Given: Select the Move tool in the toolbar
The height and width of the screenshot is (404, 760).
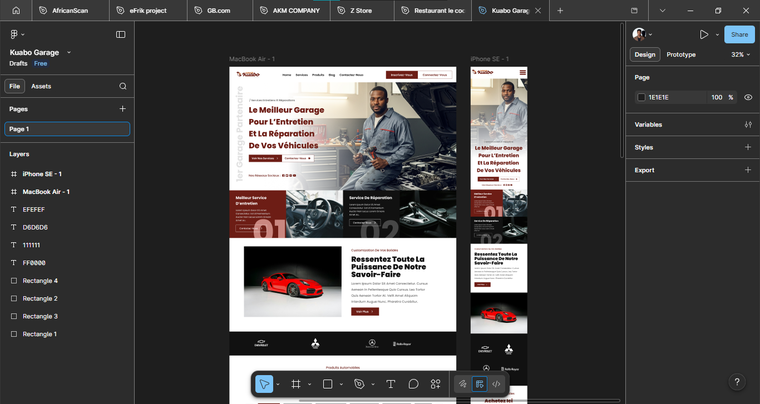Looking at the screenshot, I should (x=264, y=384).
